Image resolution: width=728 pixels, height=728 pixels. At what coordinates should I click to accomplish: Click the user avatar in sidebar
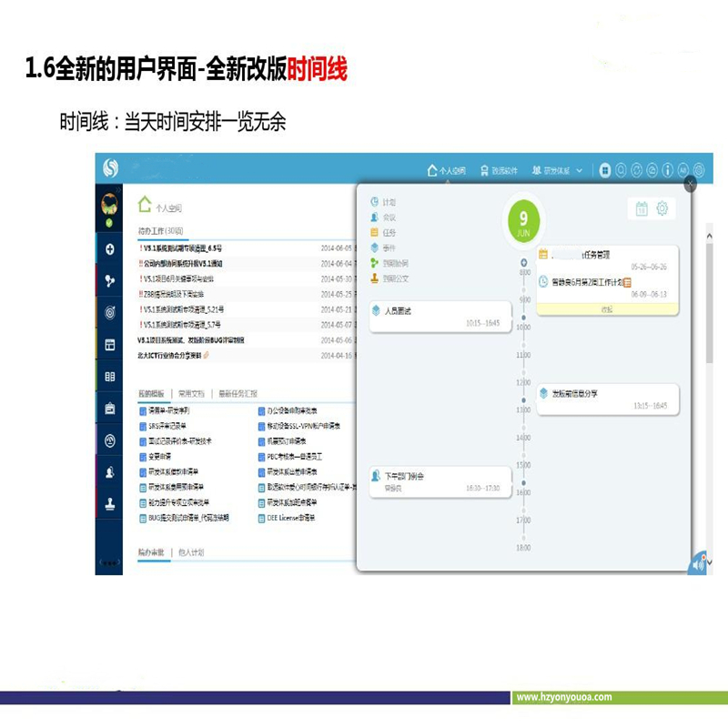(109, 205)
